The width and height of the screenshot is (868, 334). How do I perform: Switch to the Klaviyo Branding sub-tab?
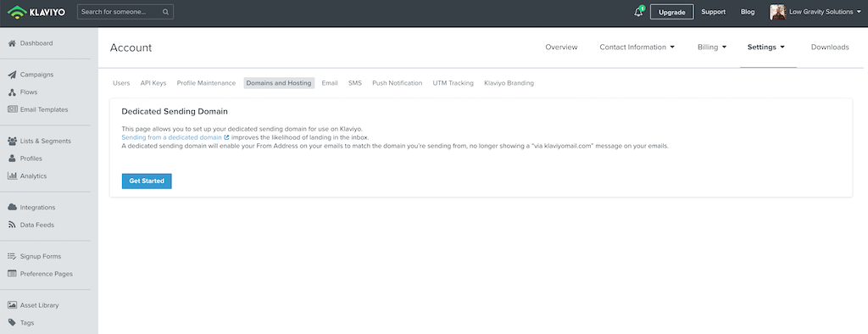tap(509, 83)
